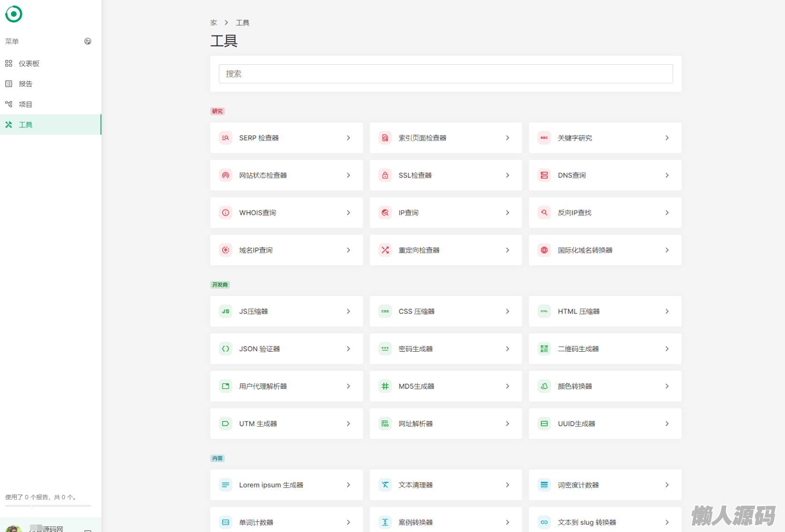The height and width of the screenshot is (532, 785).
Task: Expand the UTM 生成器 chevron arrow
Action: 348,424
